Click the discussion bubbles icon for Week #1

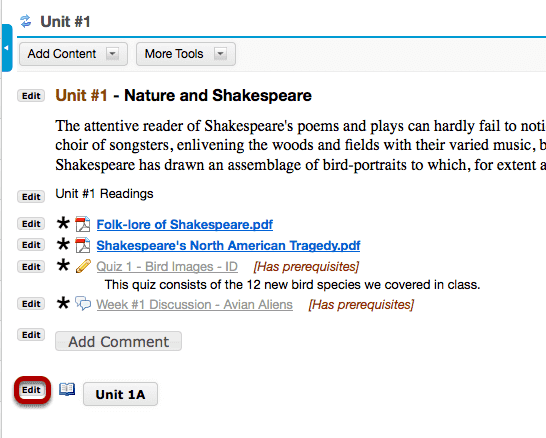point(83,304)
